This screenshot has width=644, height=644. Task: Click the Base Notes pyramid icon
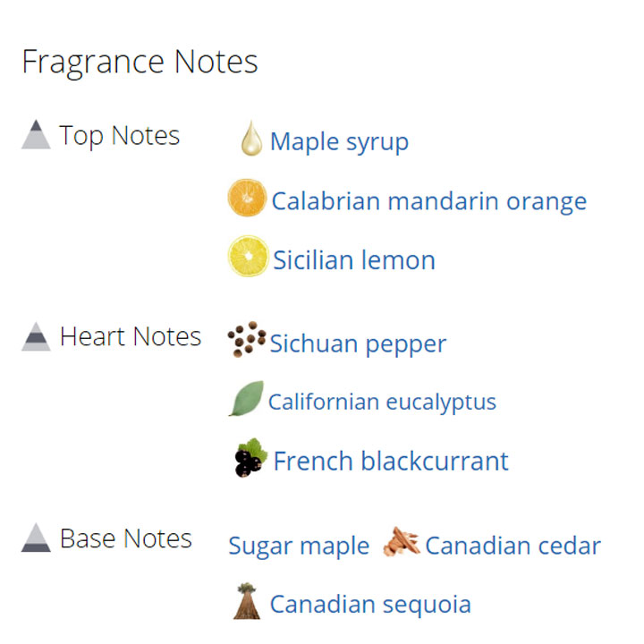36,538
